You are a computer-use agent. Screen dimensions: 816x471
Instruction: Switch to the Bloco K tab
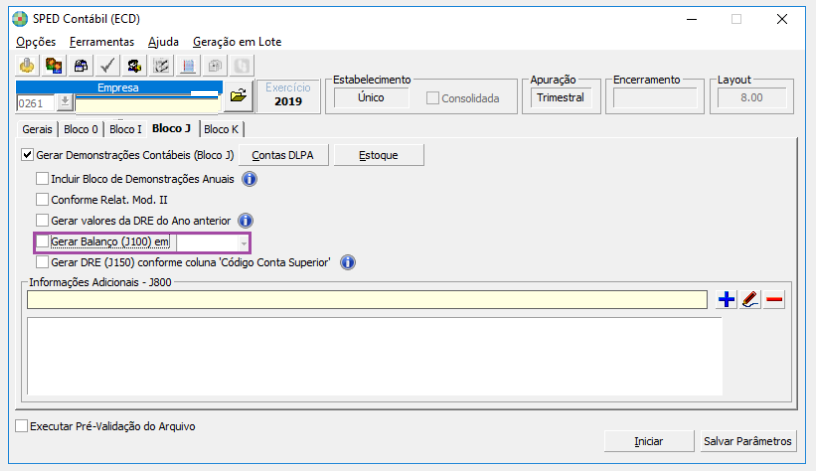point(221,129)
